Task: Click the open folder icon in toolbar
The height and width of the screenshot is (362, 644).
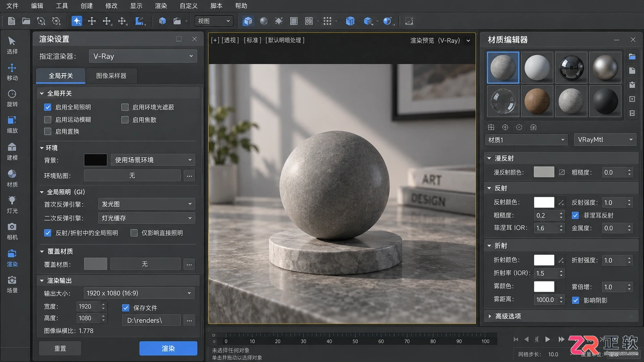Action: click(26, 21)
